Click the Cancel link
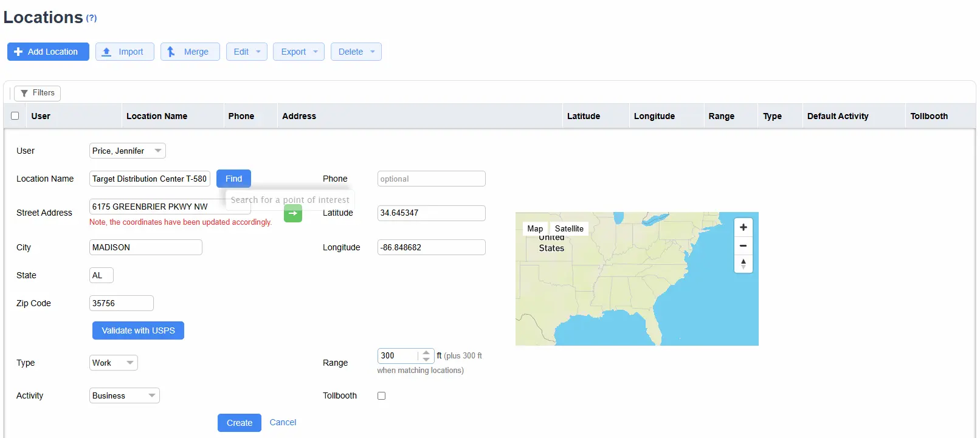The height and width of the screenshot is (438, 980). pyautogui.click(x=283, y=422)
